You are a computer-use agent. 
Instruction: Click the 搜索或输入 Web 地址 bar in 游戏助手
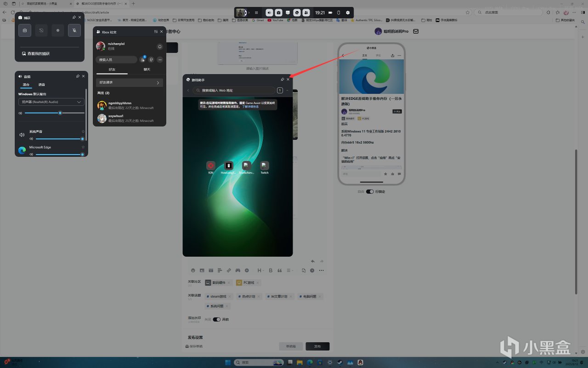tap(234, 90)
